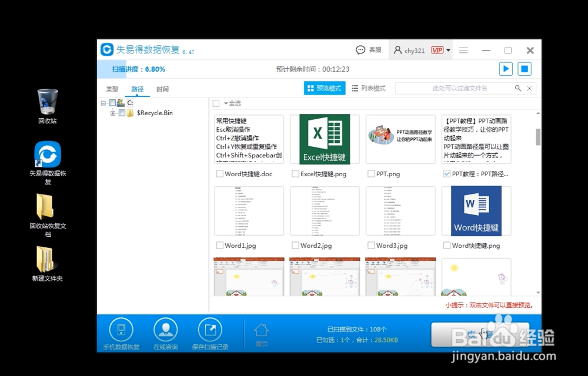Screen dimensions: 588x376
Task: Click the 扫描进度 progress bar
Action: click(x=176, y=69)
